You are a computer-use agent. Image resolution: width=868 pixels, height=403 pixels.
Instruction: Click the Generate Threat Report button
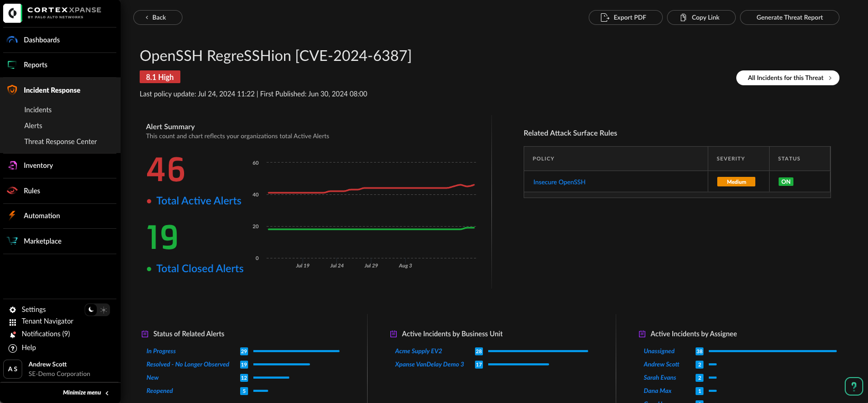[790, 17]
